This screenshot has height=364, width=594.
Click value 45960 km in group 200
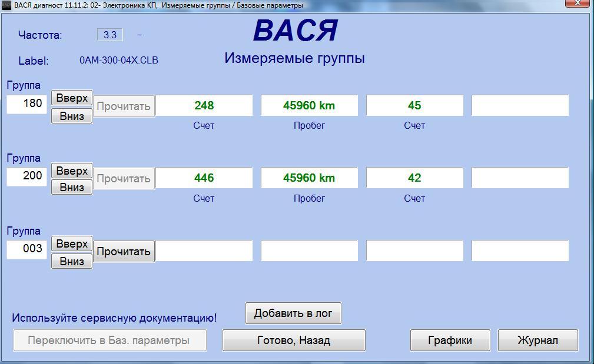coord(309,178)
